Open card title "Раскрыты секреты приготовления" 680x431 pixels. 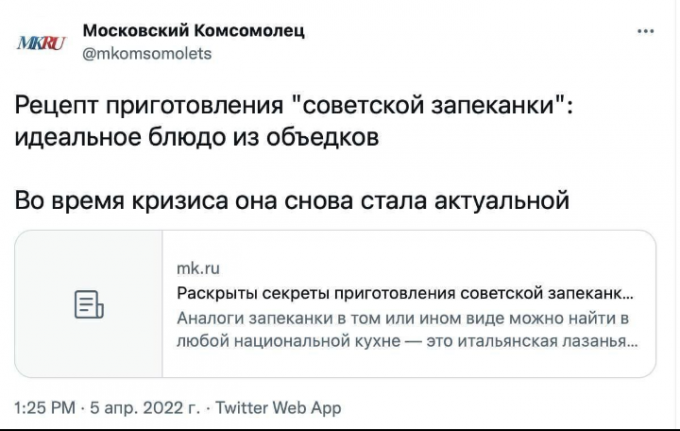[405, 294]
